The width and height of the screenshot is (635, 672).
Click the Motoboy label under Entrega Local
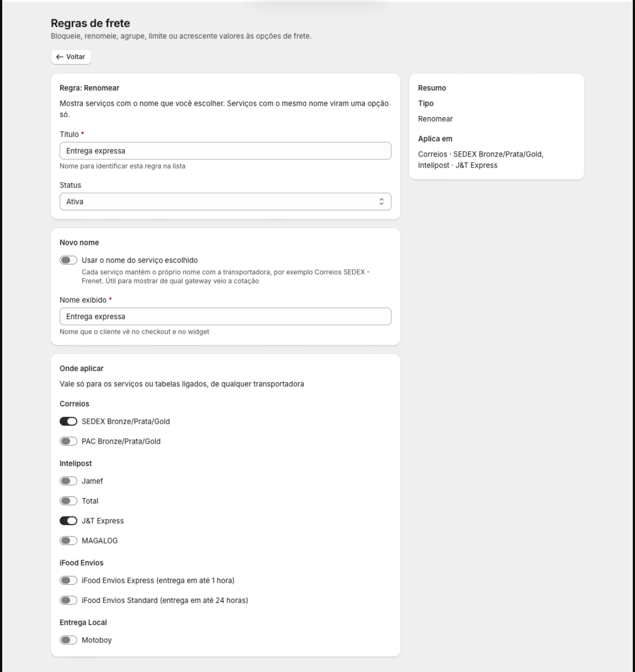click(x=97, y=640)
